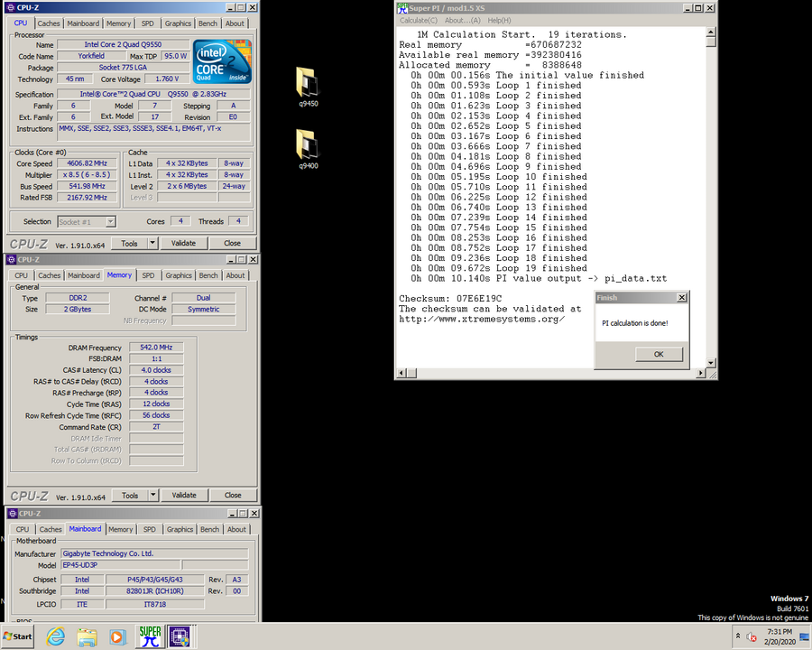Open Tools dropdown arrow in top CPU-Z window
The width and height of the screenshot is (812, 650).
point(152,243)
